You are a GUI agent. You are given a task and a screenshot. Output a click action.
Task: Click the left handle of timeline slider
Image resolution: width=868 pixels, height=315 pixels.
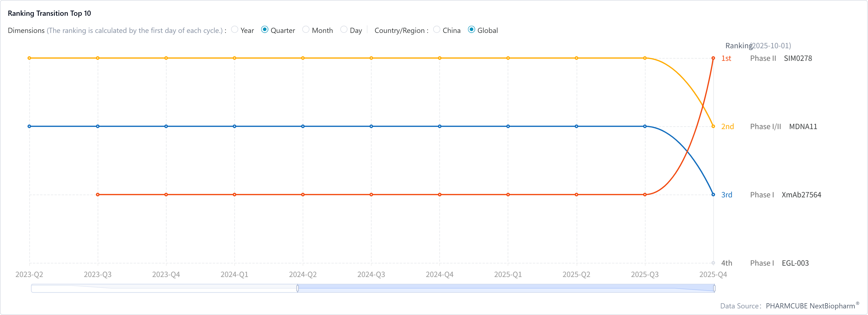pos(298,288)
